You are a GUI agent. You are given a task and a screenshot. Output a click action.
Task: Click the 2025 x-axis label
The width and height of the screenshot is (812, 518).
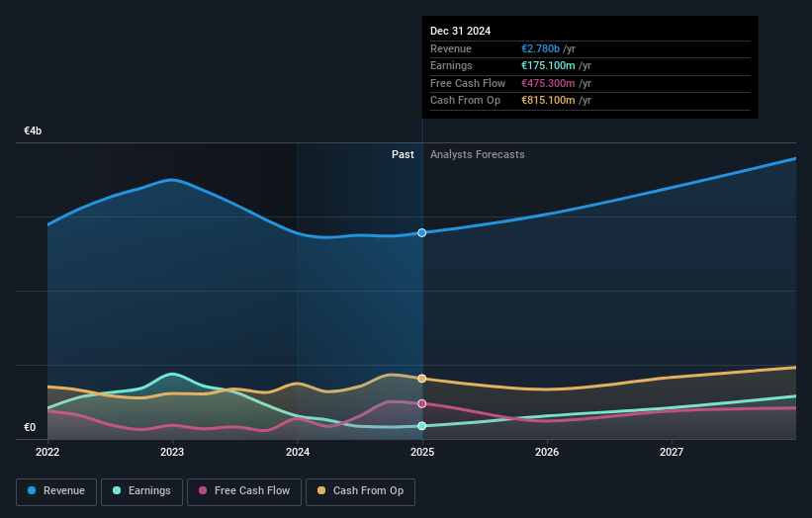click(x=422, y=453)
